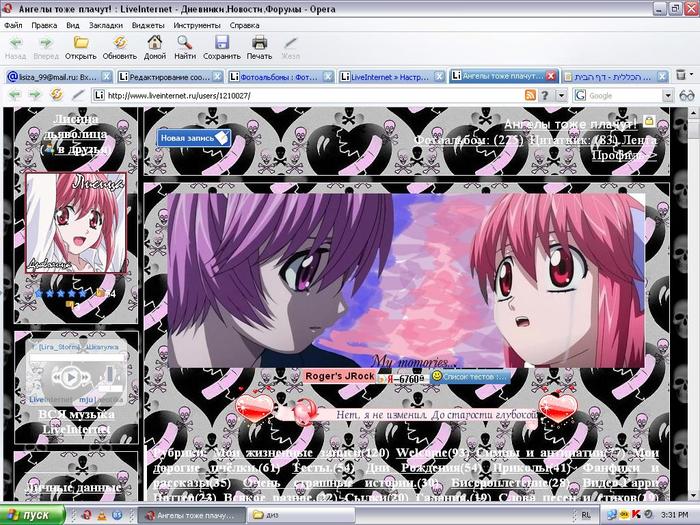Open the Вид menu
700x525 pixels.
tap(73, 25)
